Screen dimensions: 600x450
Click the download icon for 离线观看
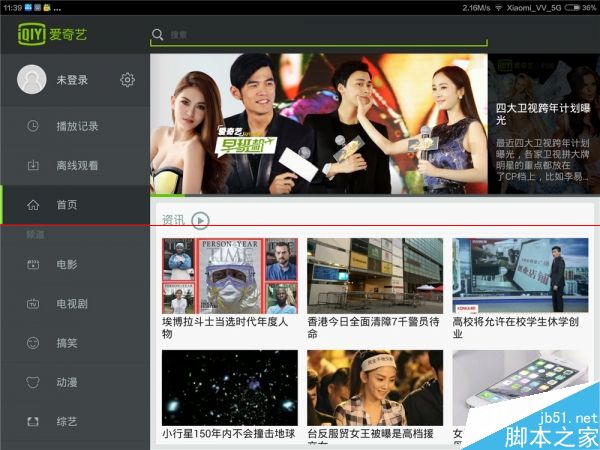pos(33,165)
